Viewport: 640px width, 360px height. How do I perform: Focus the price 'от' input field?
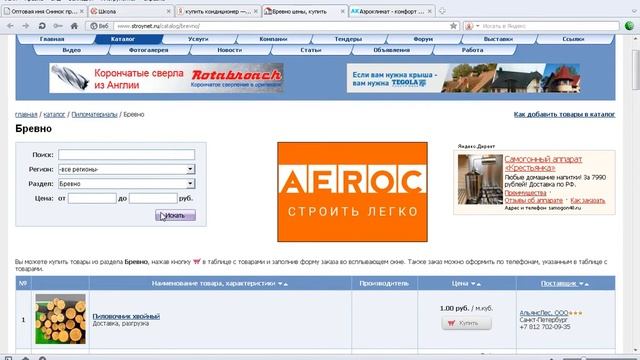pos(92,198)
